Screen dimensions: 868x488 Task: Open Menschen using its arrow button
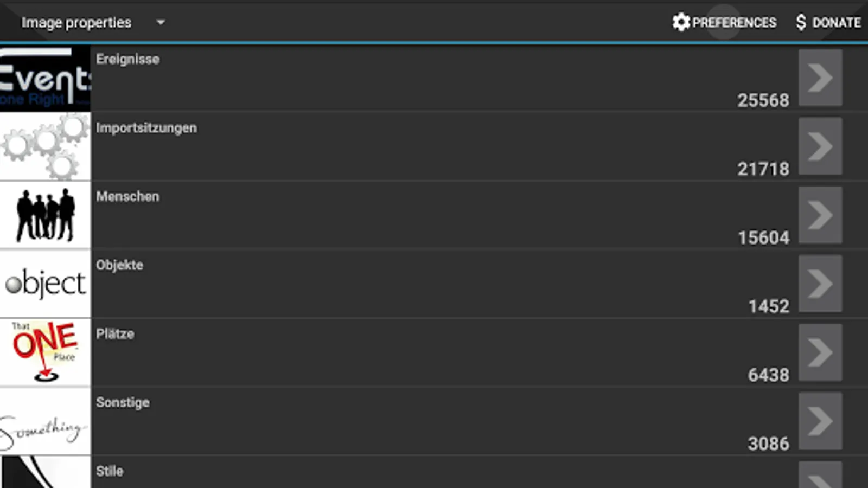[x=820, y=215]
